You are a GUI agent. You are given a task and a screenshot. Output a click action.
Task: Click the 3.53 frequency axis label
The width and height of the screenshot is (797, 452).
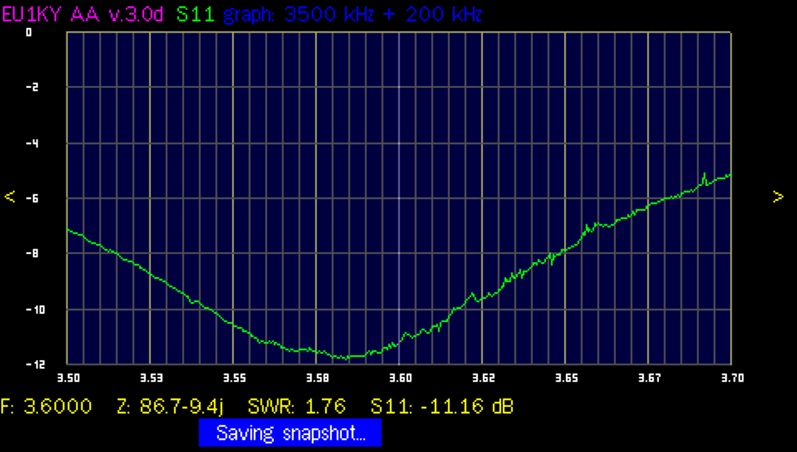point(150,379)
